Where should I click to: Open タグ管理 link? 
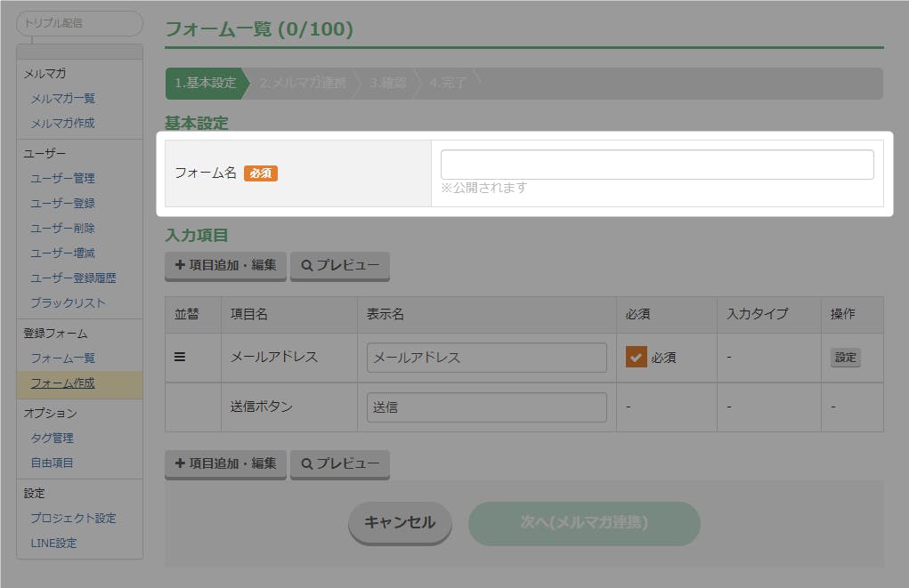click(x=53, y=438)
